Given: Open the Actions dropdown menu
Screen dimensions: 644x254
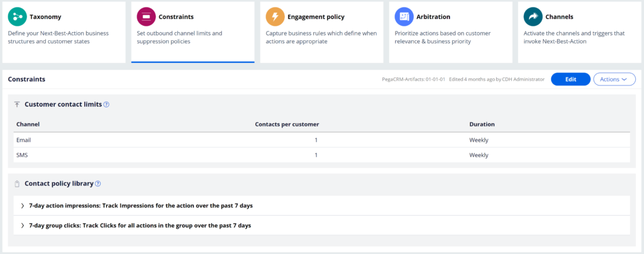Looking at the screenshot, I should (x=614, y=79).
